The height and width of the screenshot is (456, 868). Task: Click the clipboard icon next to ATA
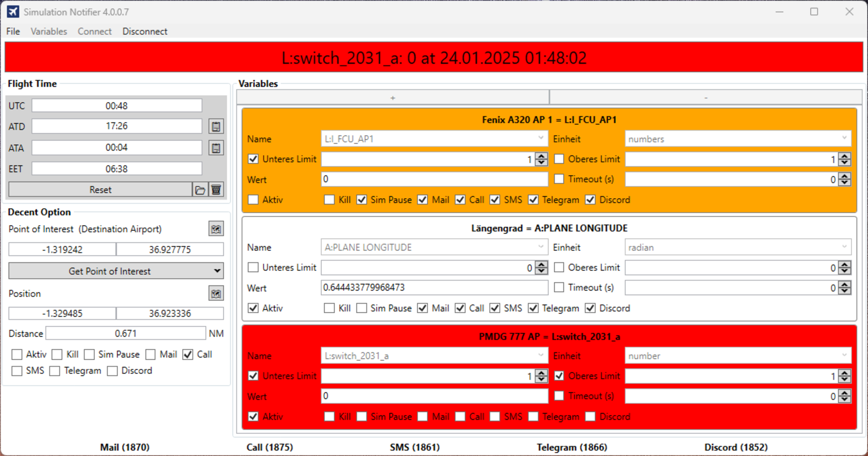(216, 148)
